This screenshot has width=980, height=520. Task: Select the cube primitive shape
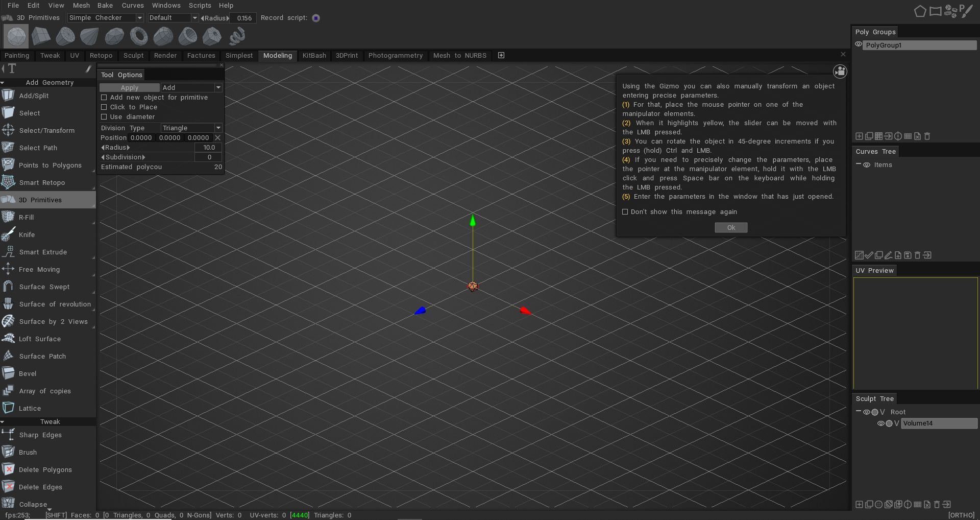point(41,36)
